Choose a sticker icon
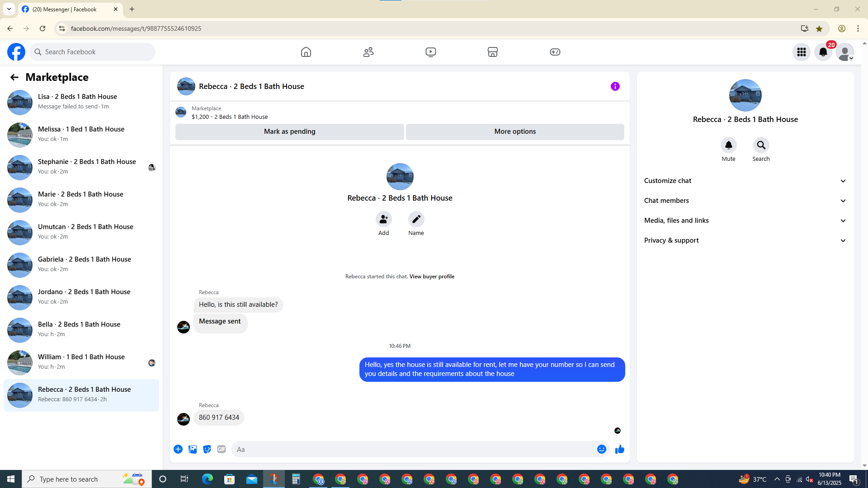Viewport: 868px width, 488px height. pyautogui.click(x=207, y=449)
